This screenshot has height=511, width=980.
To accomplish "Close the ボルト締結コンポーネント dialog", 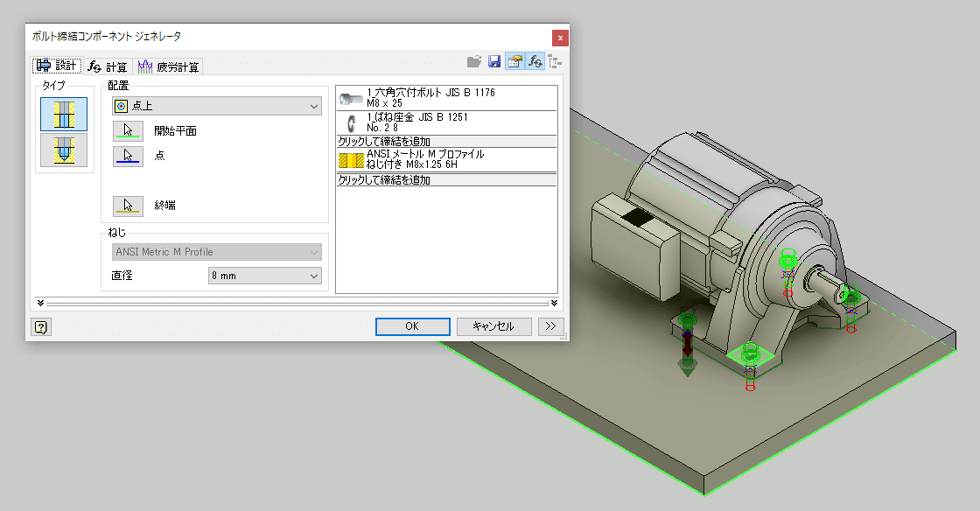I will pyautogui.click(x=560, y=38).
